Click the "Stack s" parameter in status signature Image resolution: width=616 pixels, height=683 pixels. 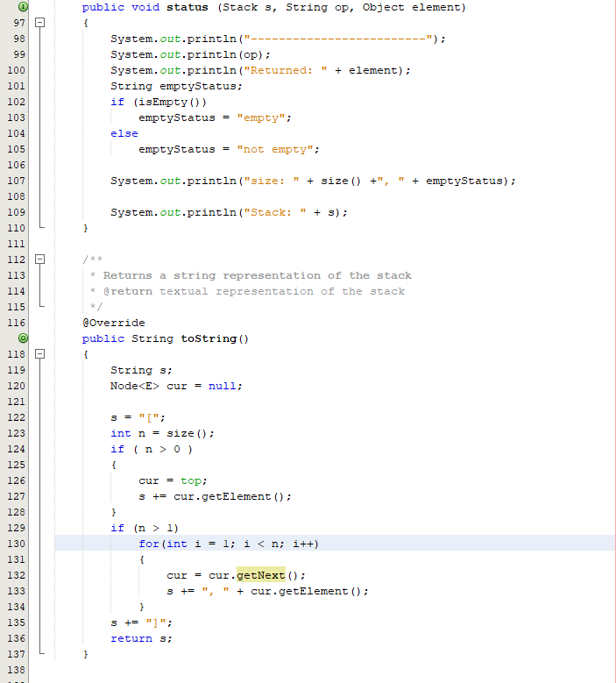pos(247,7)
